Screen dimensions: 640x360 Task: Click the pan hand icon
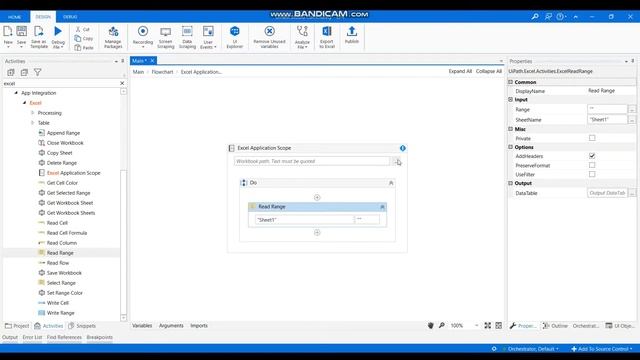coord(431,325)
